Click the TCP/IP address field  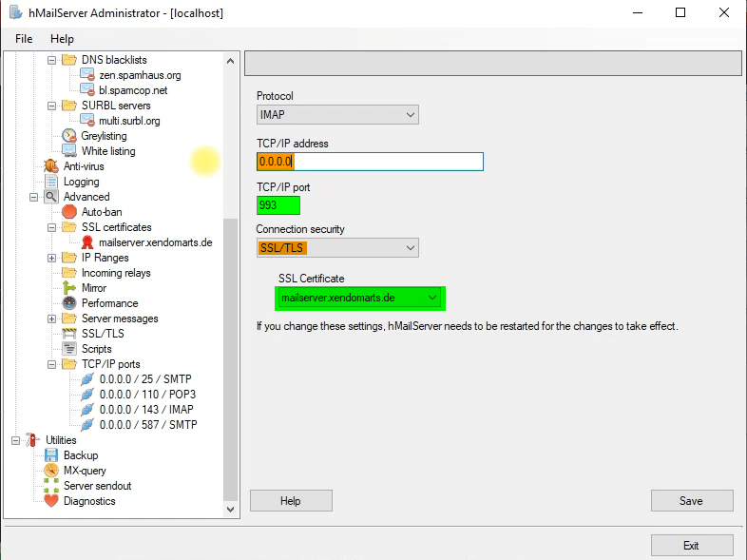coord(370,162)
